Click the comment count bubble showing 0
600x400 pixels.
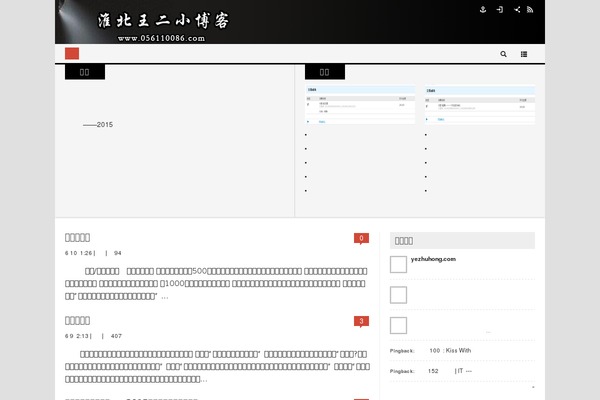[361, 238]
